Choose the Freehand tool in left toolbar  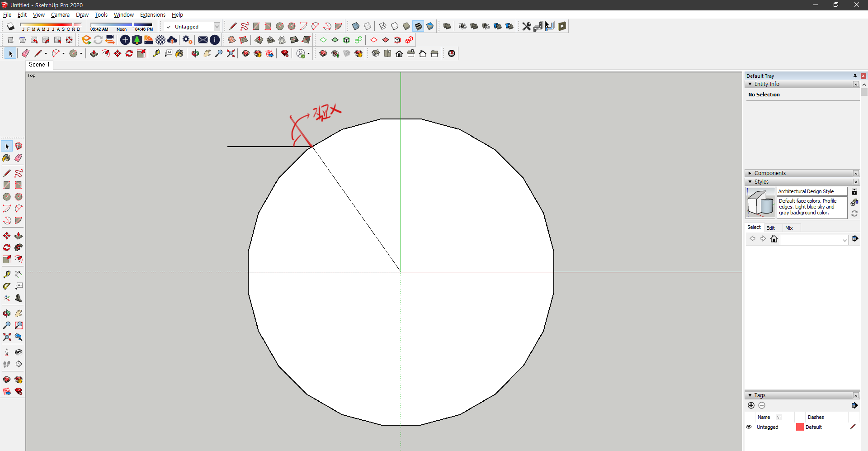point(19,173)
